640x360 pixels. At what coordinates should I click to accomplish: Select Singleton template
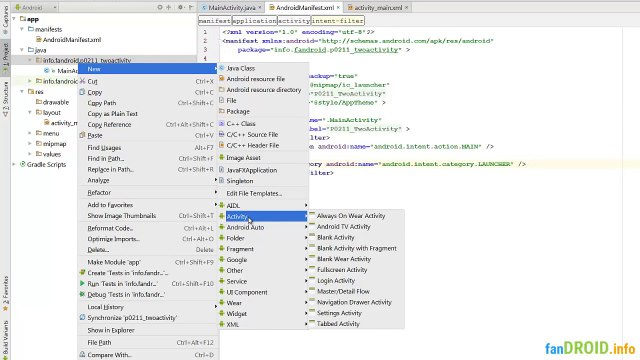(x=263, y=181)
